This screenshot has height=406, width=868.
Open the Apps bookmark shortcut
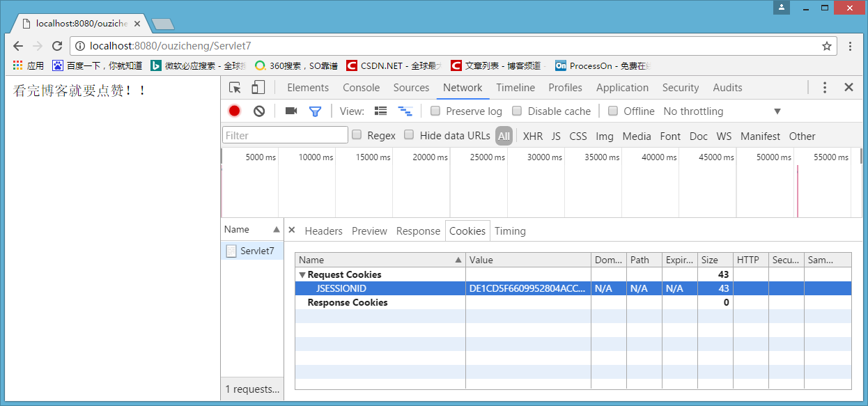click(29, 65)
